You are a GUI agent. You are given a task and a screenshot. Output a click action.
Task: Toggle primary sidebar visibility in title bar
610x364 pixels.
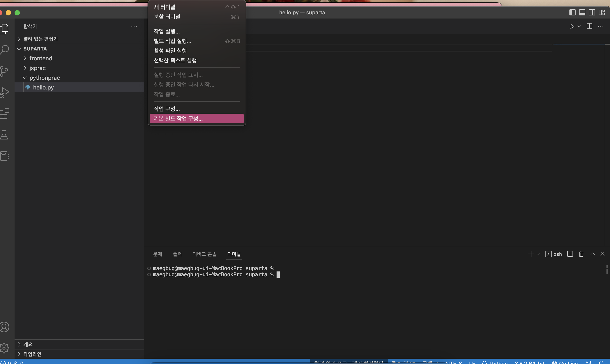(572, 12)
